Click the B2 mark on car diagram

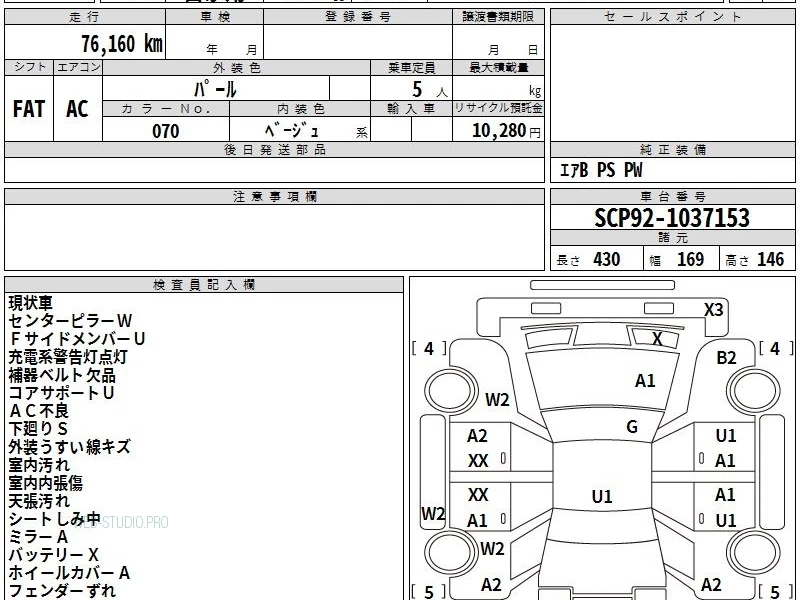click(x=726, y=358)
